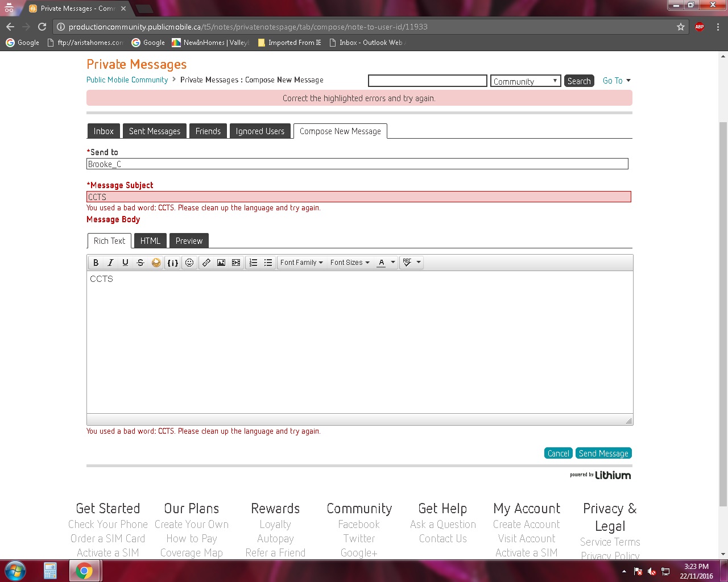
Task: Click the insert link icon
Action: click(x=206, y=263)
